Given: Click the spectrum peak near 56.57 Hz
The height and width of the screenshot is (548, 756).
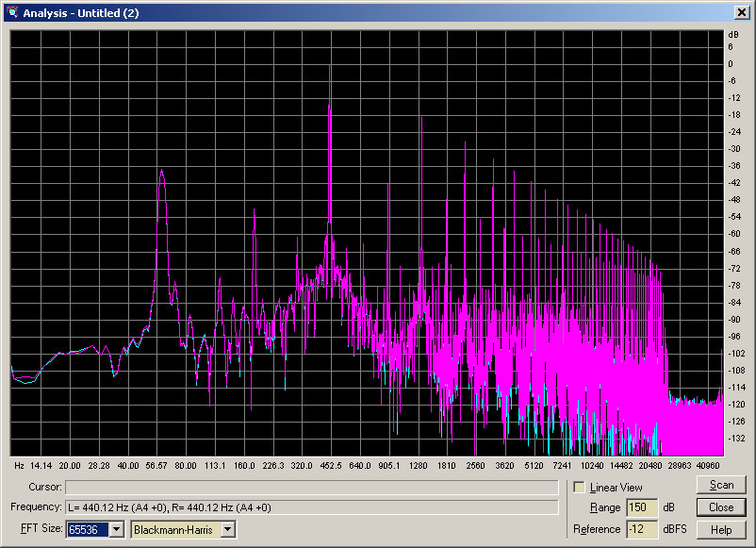Looking at the screenshot, I should pos(162,174).
